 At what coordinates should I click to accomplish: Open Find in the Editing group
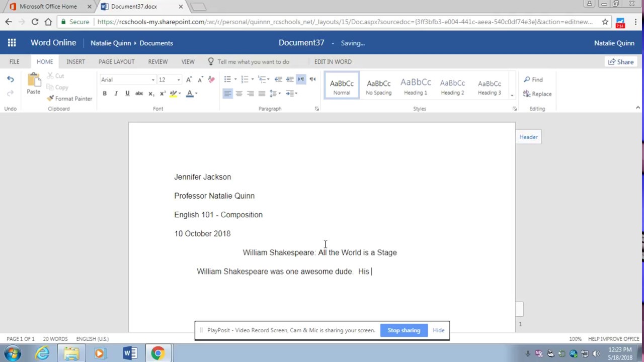coord(533,79)
